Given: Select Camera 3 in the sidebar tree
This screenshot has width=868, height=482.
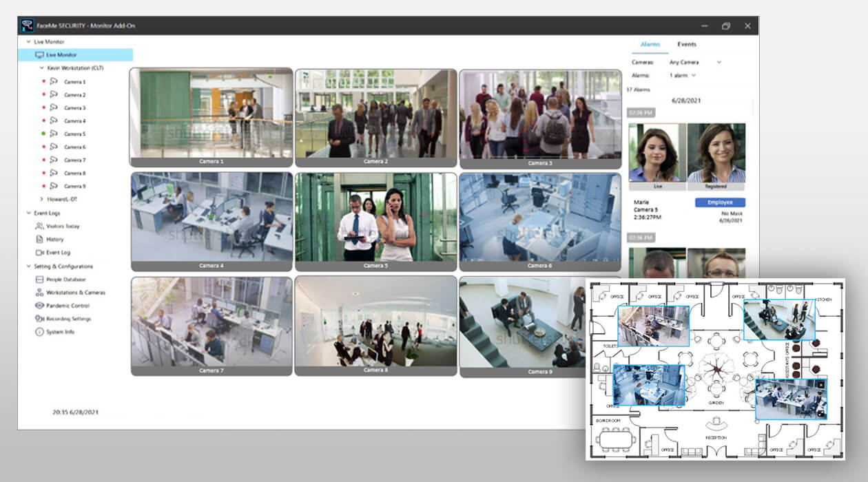Looking at the screenshot, I should 74,108.
